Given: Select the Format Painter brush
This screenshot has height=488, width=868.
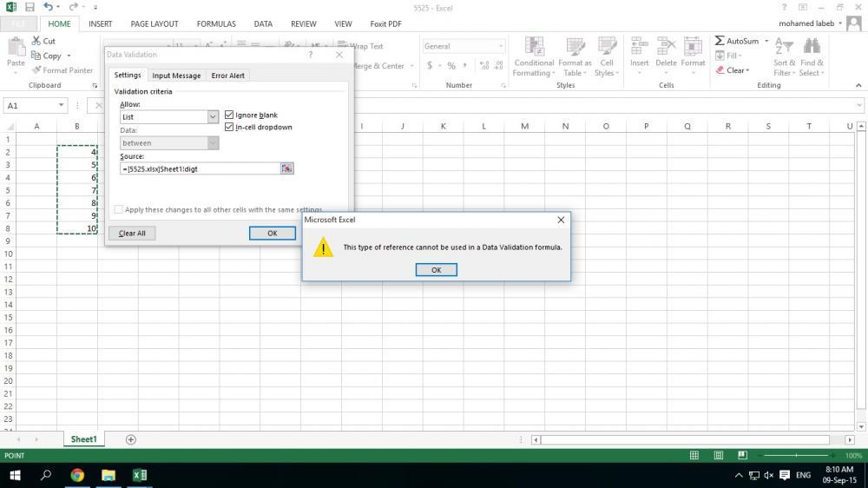Looking at the screenshot, I should click(36, 69).
